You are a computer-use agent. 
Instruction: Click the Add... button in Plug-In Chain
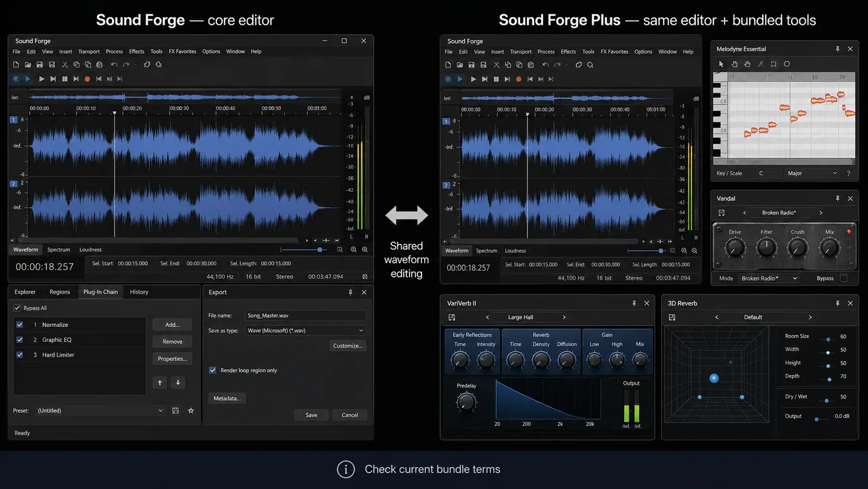click(172, 325)
